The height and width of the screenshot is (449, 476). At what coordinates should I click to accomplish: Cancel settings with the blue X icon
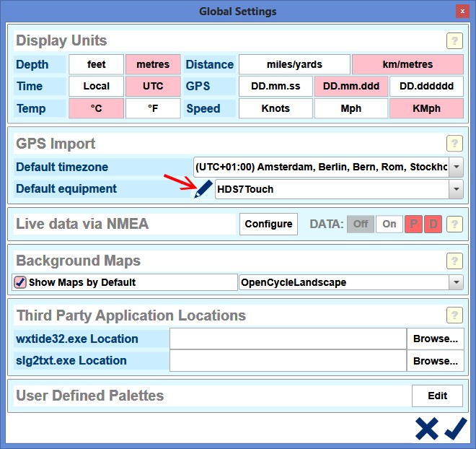click(427, 428)
